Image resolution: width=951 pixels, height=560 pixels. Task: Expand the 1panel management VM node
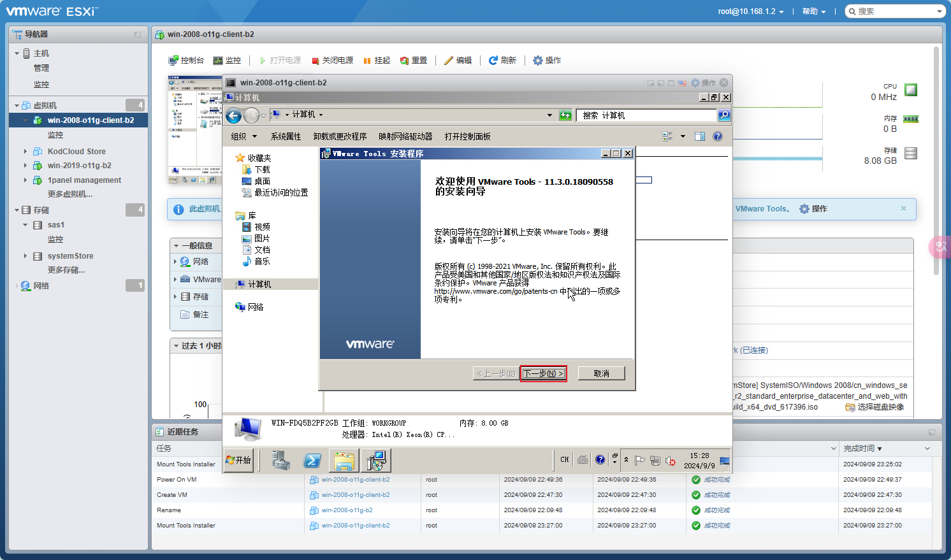click(25, 180)
